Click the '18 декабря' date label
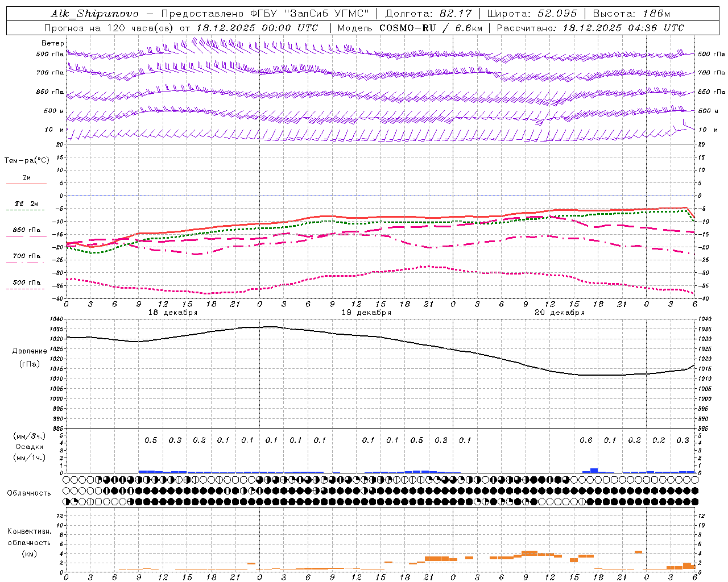The height and width of the screenshot is (582, 728). 173,313
